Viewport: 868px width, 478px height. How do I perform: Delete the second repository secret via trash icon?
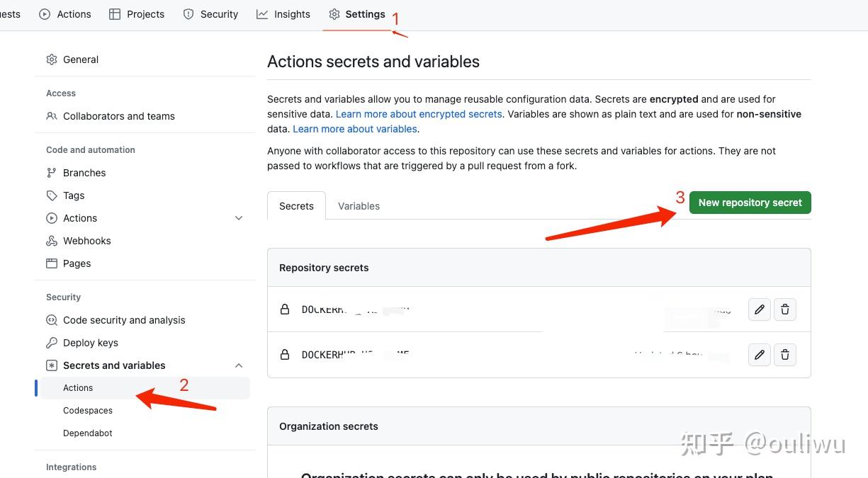point(784,355)
